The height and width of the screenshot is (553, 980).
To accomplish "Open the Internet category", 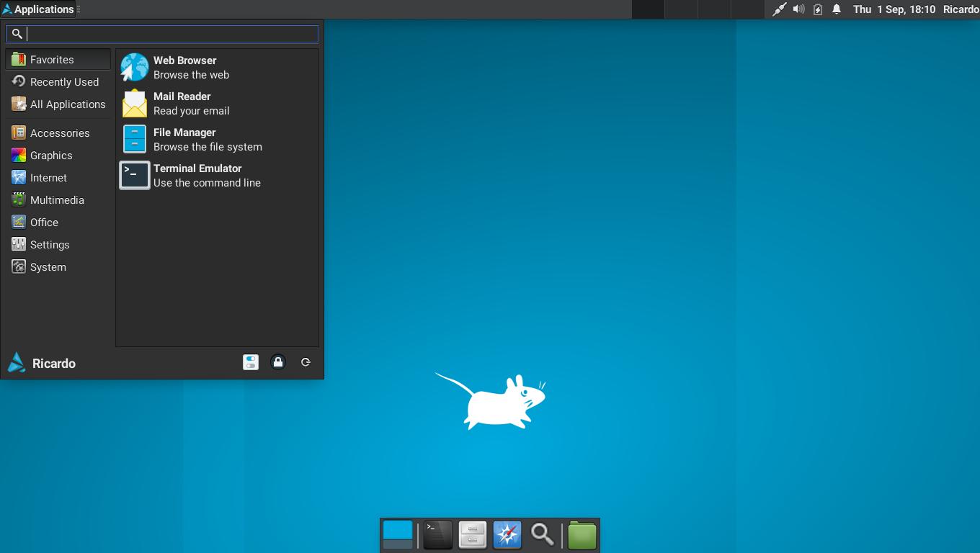I will [x=58, y=178].
